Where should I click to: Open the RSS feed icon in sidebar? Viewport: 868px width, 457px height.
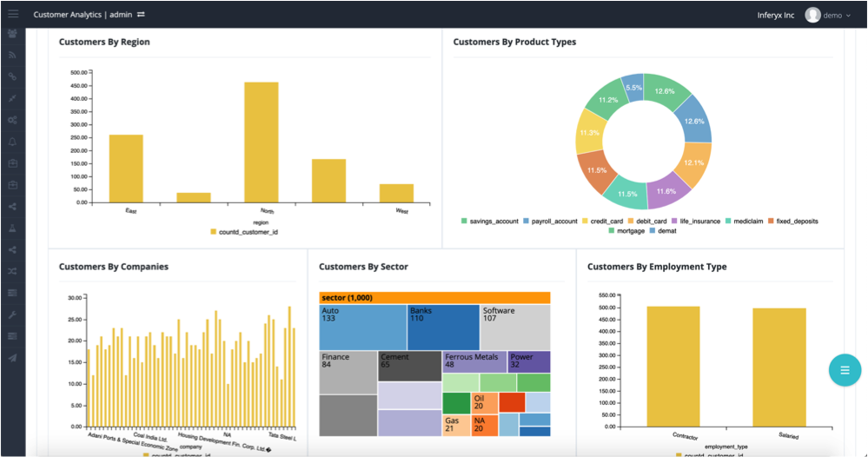tap(12, 55)
